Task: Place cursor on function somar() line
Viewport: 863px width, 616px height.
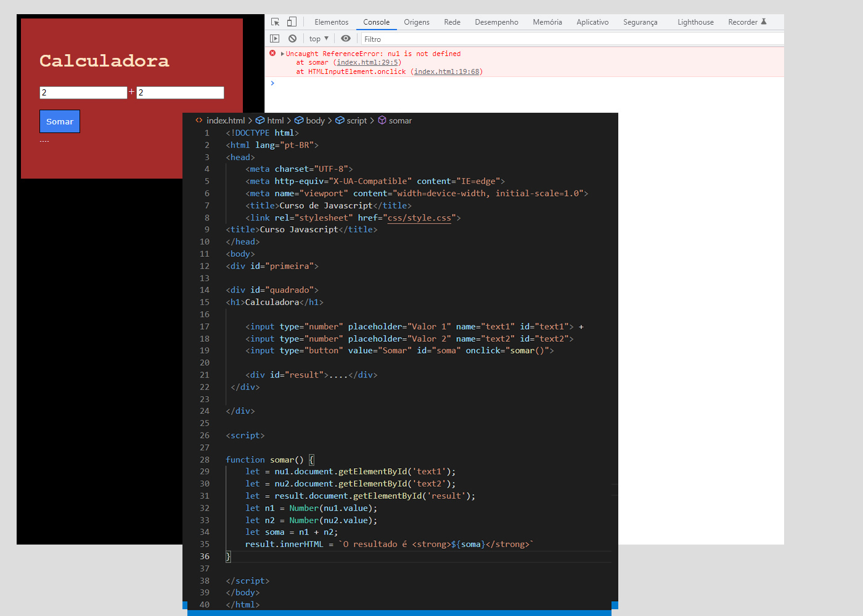Action: [x=270, y=460]
